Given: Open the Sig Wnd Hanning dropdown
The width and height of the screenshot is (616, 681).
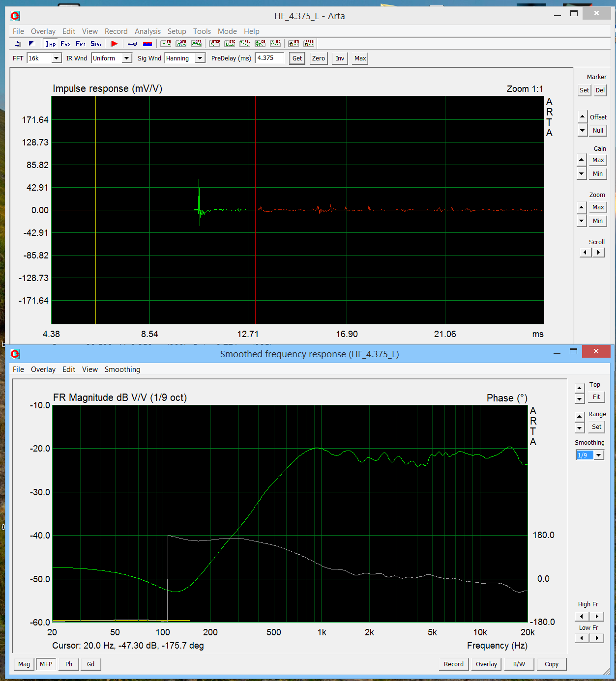Looking at the screenshot, I should [x=200, y=58].
